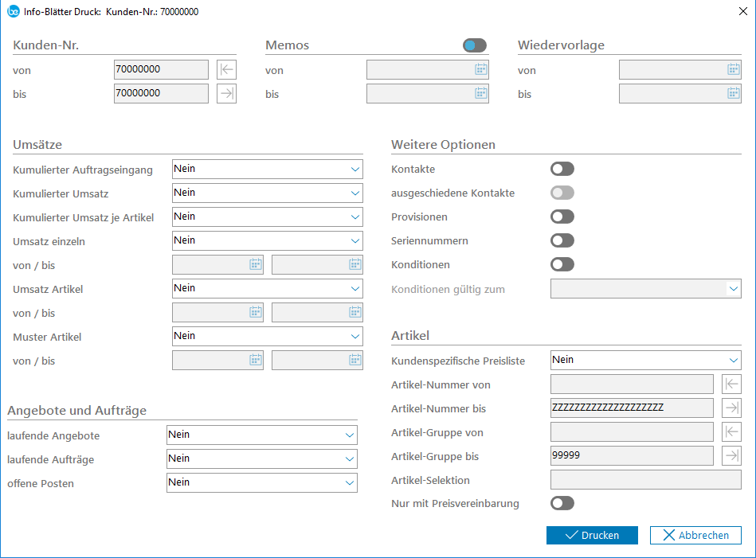
Task: Turn on the Provisionen switch
Action: [x=562, y=217]
